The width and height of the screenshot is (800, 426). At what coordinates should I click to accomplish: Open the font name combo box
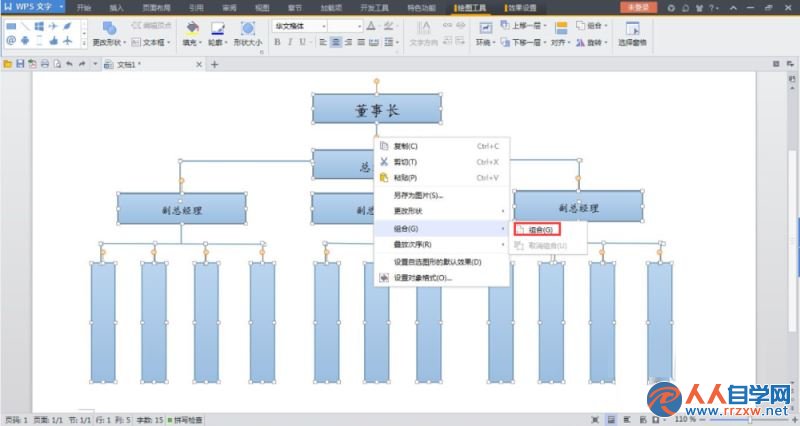(x=299, y=26)
